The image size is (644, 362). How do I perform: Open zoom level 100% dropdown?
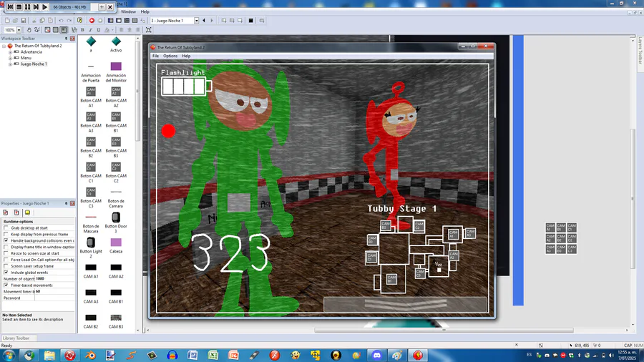tap(19, 30)
